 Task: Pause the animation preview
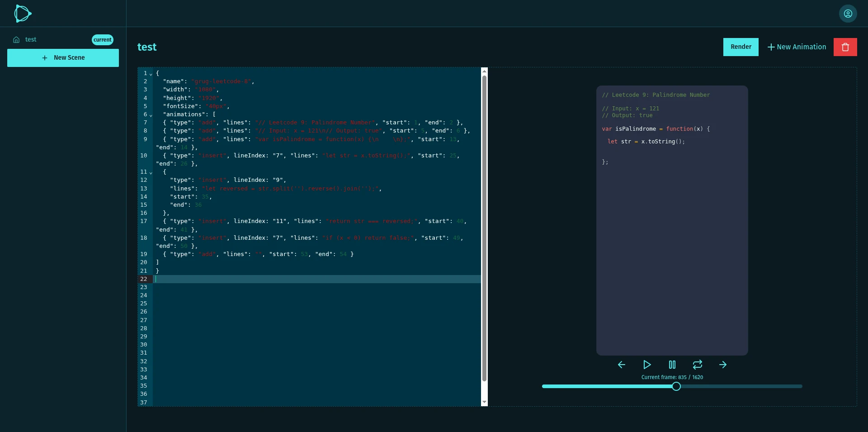click(x=672, y=365)
